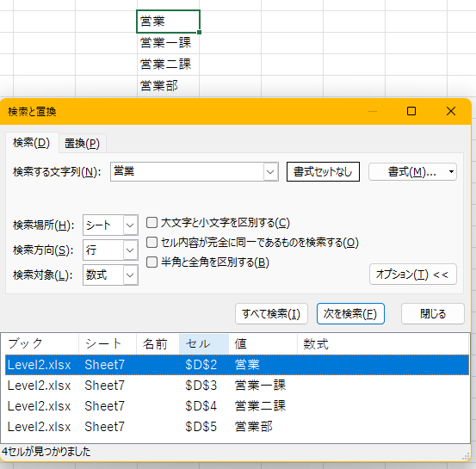Open the 書式(M) dropdown arrow
This screenshot has width=476, height=469.
click(451, 172)
